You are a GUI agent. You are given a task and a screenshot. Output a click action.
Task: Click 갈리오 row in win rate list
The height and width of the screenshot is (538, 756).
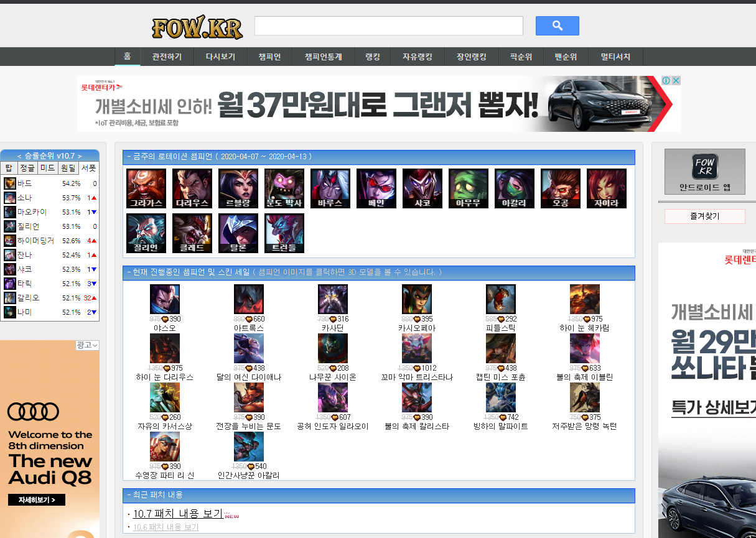point(50,298)
